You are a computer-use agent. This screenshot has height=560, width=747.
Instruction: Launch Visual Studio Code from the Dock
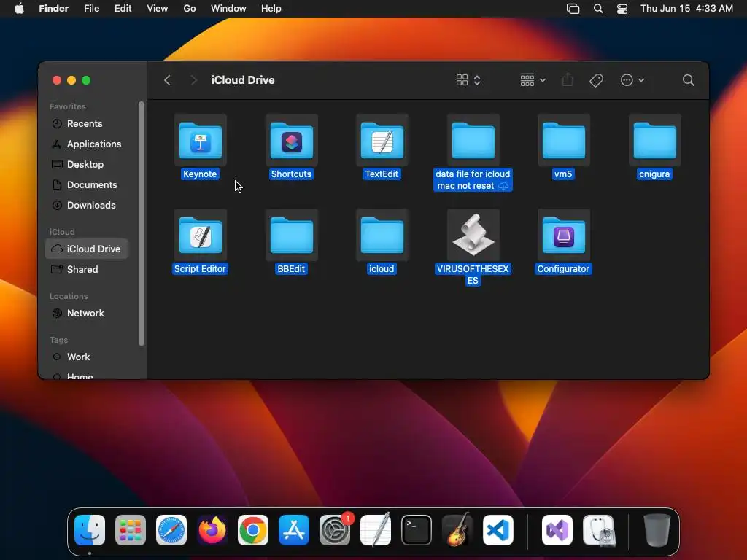(x=498, y=530)
